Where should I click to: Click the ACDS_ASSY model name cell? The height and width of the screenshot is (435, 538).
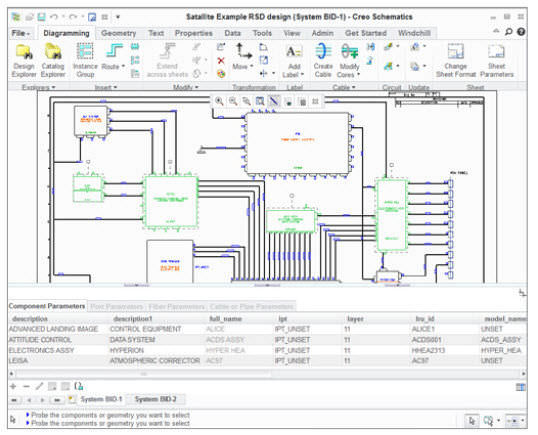pyautogui.click(x=501, y=340)
